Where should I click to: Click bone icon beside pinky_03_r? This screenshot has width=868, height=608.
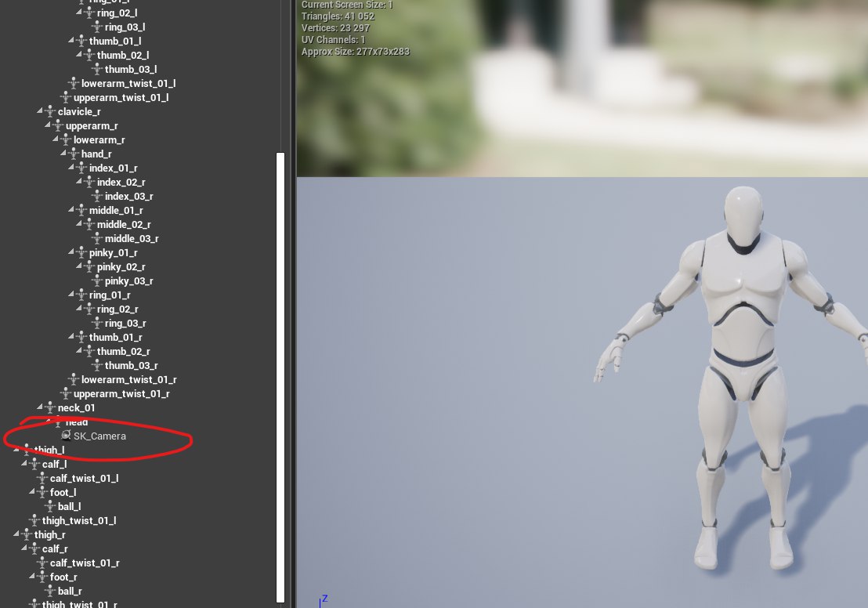click(97, 280)
